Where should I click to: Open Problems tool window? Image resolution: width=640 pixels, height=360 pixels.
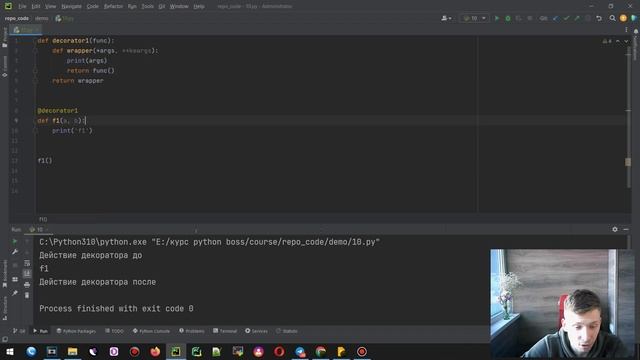(x=192, y=331)
